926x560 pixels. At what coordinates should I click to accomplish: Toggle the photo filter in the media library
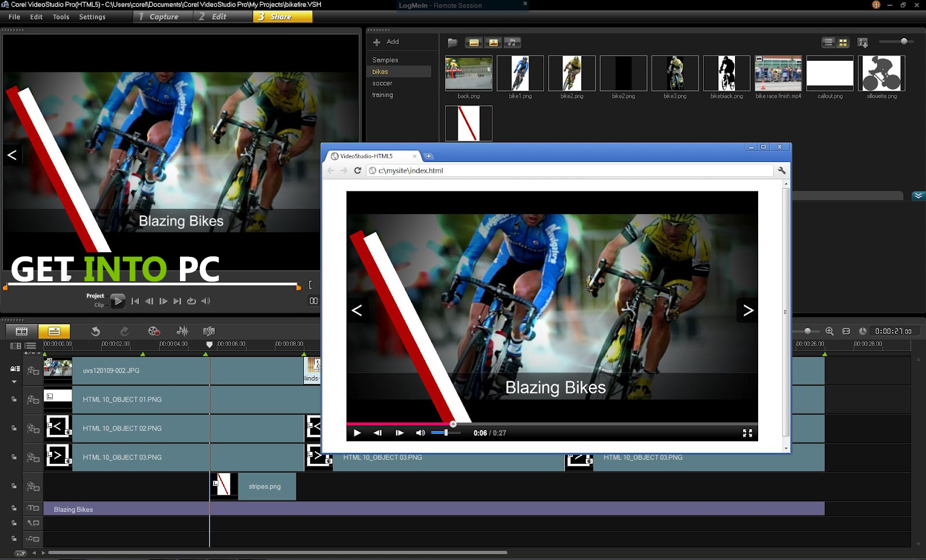click(x=494, y=42)
